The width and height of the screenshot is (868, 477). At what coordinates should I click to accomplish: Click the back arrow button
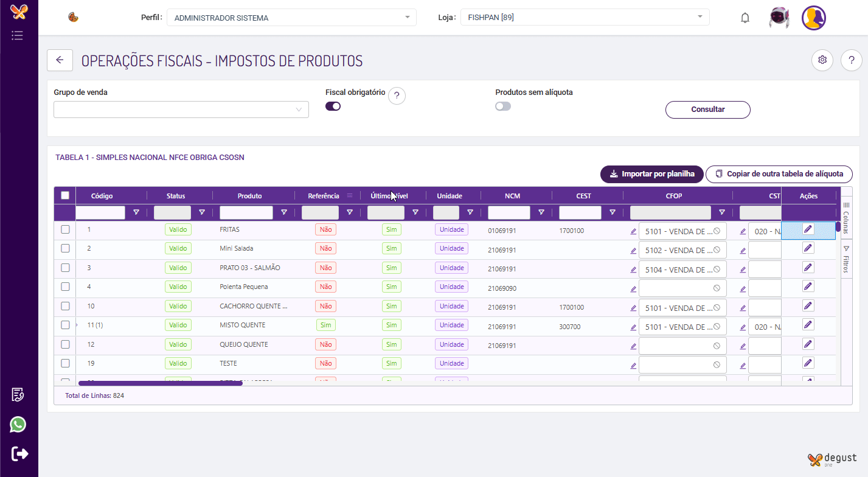60,60
